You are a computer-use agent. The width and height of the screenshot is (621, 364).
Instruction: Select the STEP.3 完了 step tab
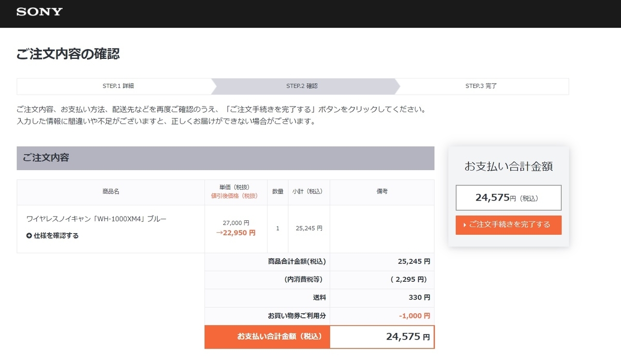(481, 86)
